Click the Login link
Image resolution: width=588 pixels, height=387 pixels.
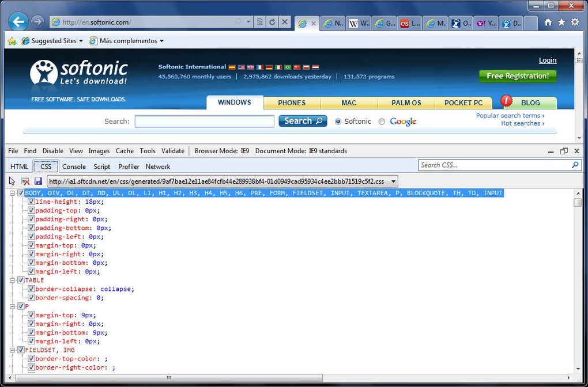(548, 60)
